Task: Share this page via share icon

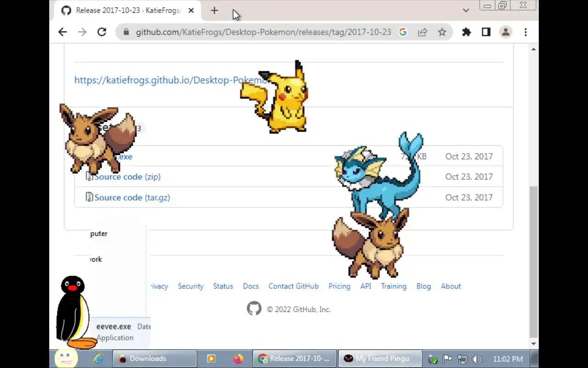Action: (x=423, y=32)
